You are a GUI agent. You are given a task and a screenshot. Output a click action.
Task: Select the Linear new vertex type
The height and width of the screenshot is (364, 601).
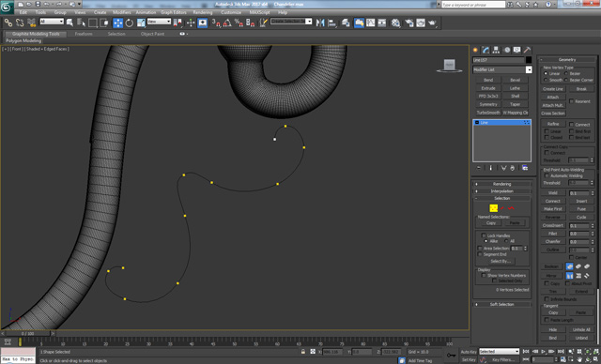546,73
